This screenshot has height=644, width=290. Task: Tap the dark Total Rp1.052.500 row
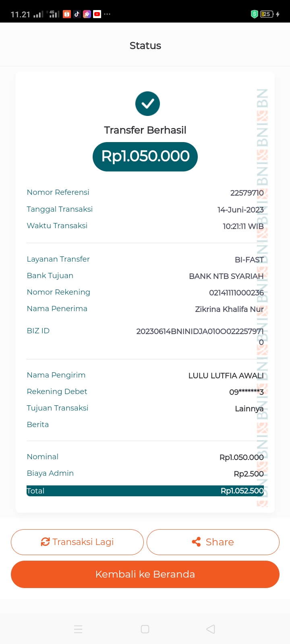point(145,491)
